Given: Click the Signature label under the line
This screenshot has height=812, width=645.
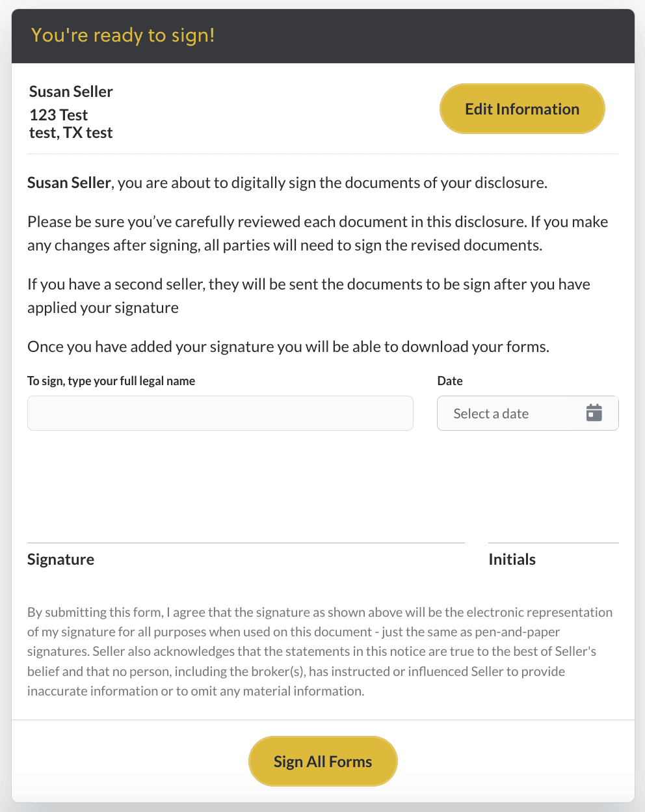Looking at the screenshot, I should (x=60, y=560).
